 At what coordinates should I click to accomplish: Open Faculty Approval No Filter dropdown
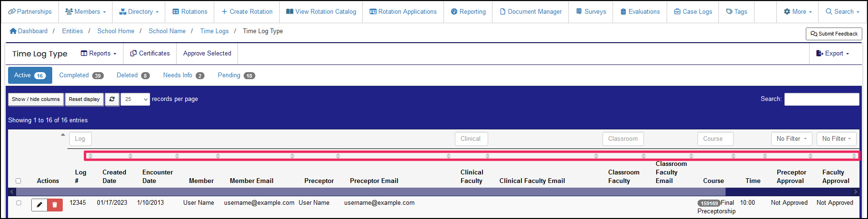(x=837, y=139)
